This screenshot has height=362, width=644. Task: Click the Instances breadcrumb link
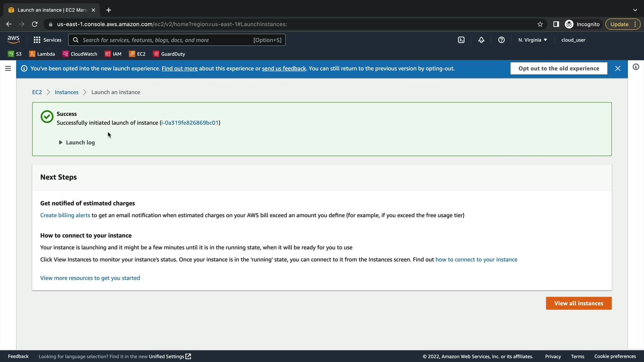pos(66,92)
